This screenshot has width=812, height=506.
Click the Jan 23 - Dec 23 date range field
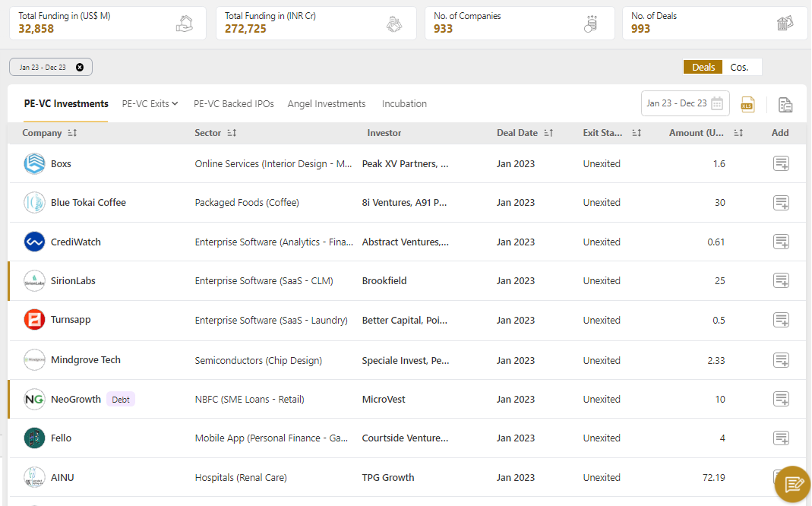click(x=676, y=103)
